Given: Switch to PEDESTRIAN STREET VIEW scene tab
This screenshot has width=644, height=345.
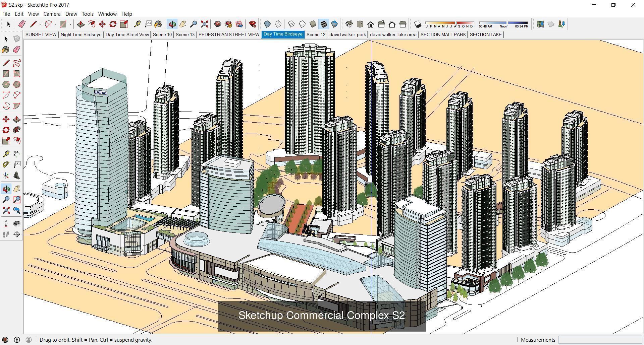Looking at the screenshot, I should 229,34.
